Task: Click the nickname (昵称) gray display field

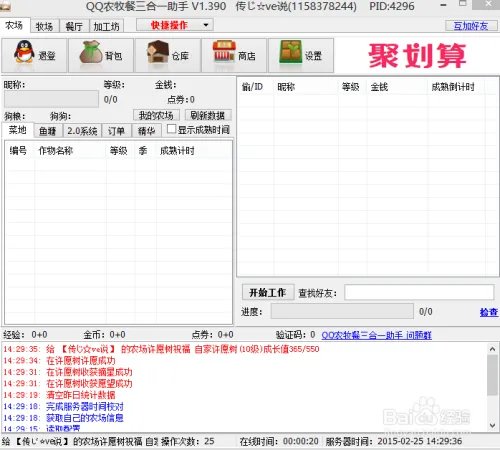Action: coord(51,99)
